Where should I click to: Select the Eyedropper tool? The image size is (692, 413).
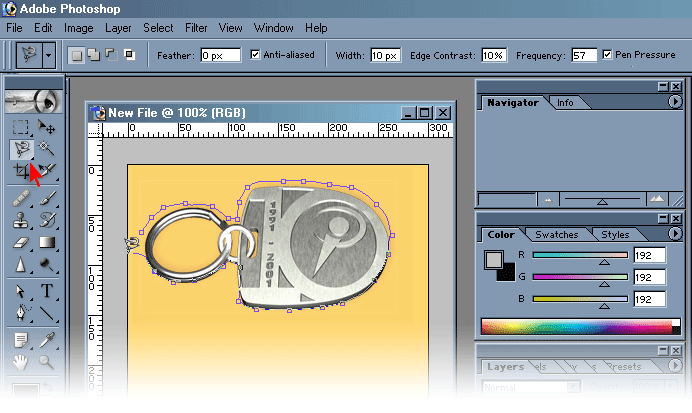pyautogui.click(x=47, y=340)
